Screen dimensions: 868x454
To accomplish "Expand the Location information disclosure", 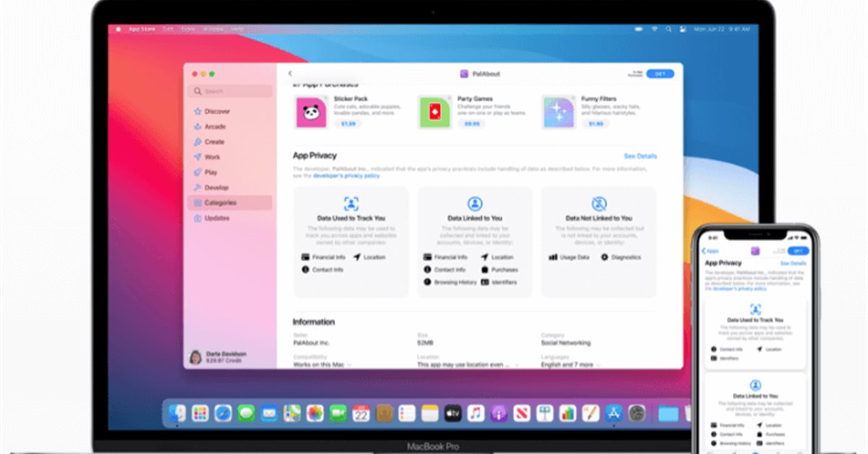I will click(516, 365).
